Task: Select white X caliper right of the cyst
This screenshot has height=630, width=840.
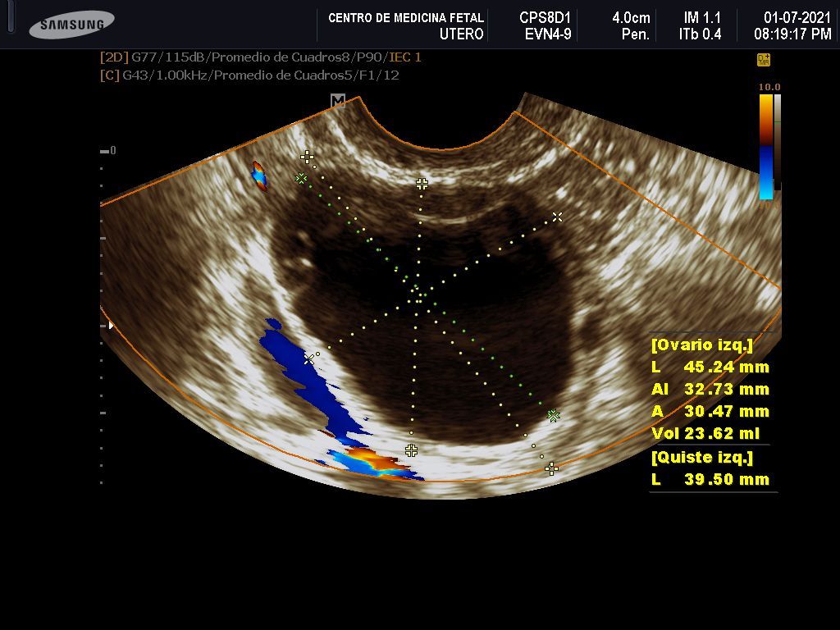Action: click(557, 217)
